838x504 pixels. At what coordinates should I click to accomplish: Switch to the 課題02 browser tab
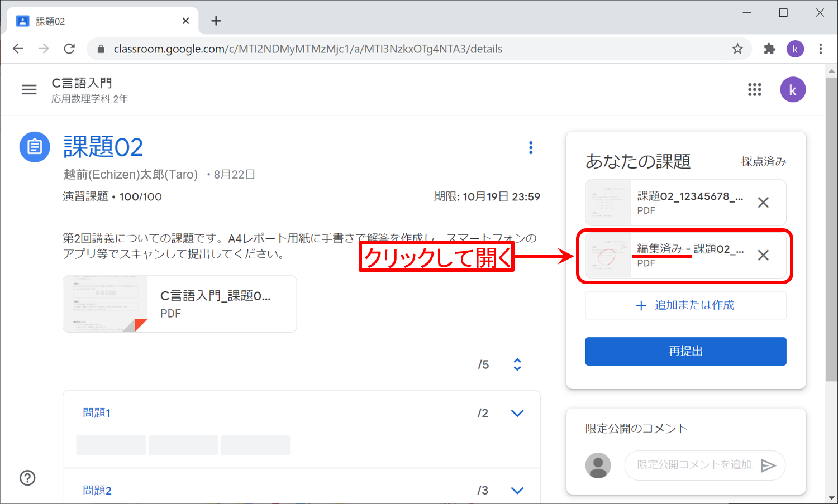[101, 21]
